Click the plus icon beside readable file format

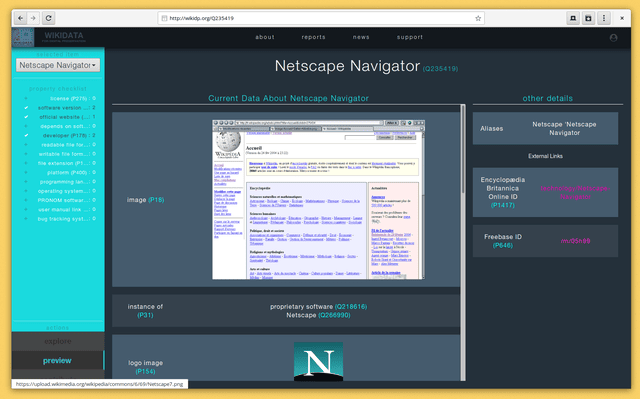pyautogui.click(x=26, y=145)
